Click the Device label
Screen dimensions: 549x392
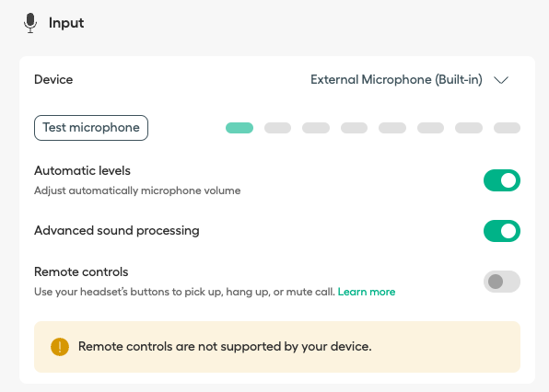coord(53,80)
